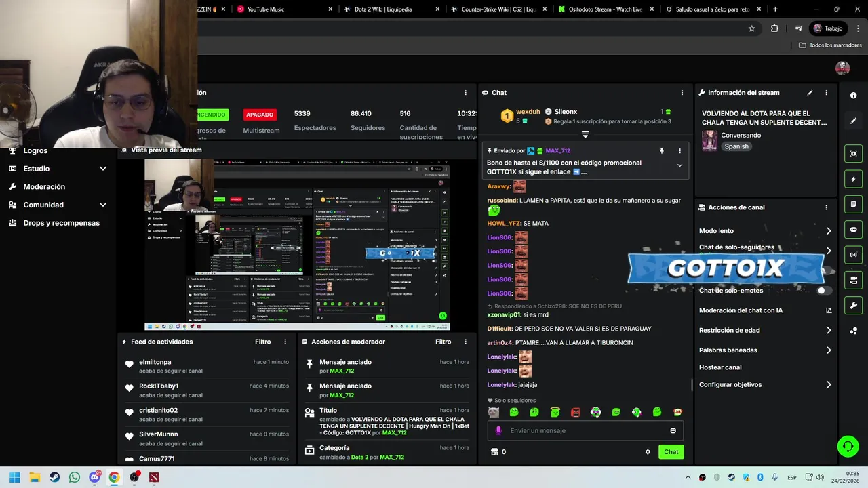The width and height of the screenshot is (868, 488).
Task: Open the info icon in right sidebar
Action: [x=853, y=96]
